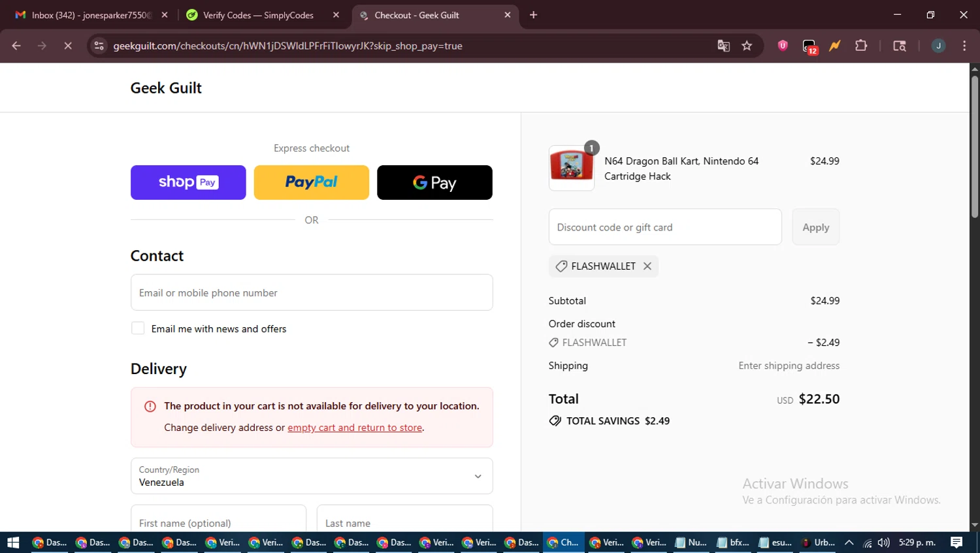Focus the Discount code or gift card field
Screen dimensions: 980x553
click(x=665, y=227)
